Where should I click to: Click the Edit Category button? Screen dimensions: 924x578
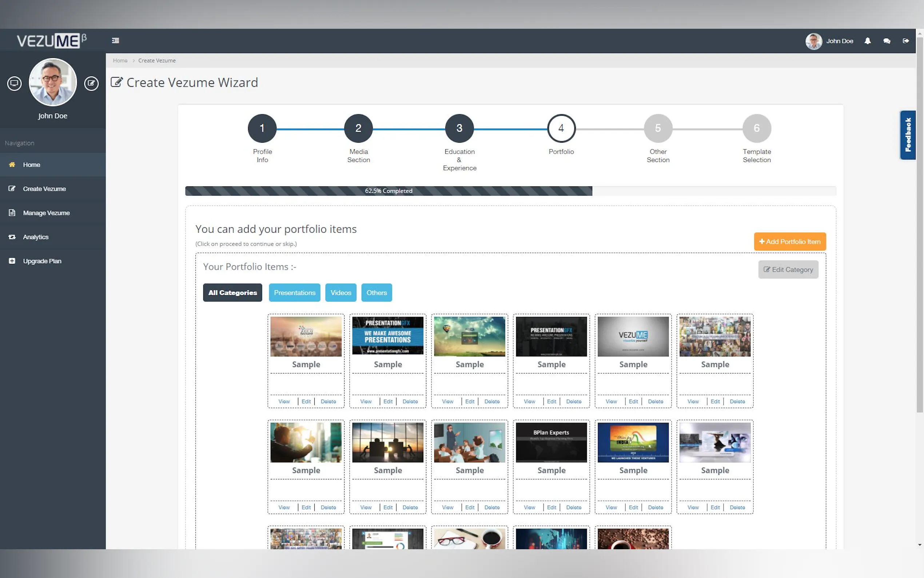788,269
